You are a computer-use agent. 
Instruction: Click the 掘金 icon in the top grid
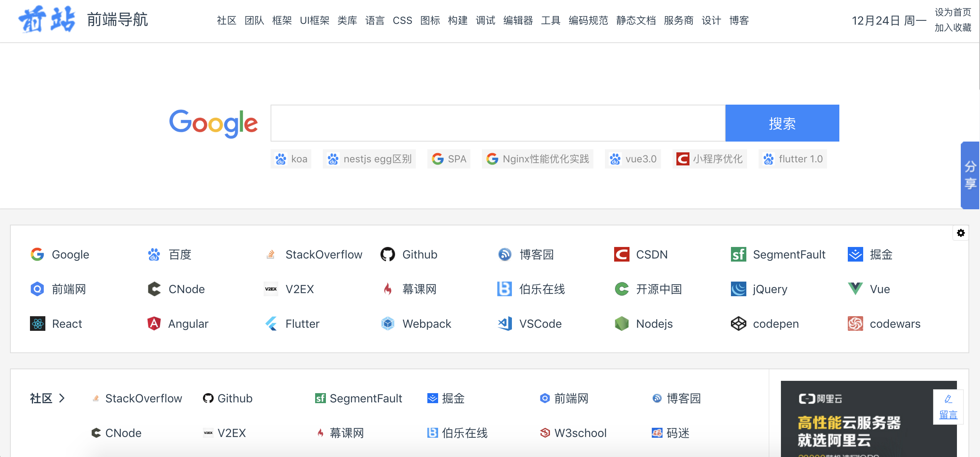click(855, 254)
